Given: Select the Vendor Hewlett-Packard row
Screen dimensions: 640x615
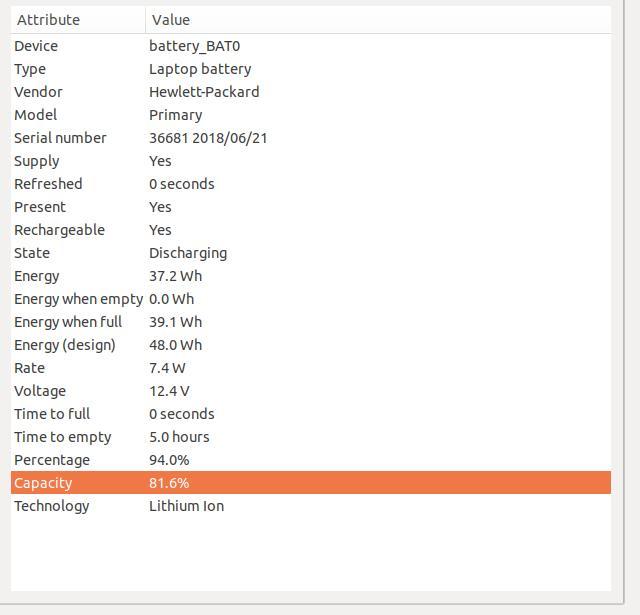Looking at the screenshot, I should [x=311, y=92].
